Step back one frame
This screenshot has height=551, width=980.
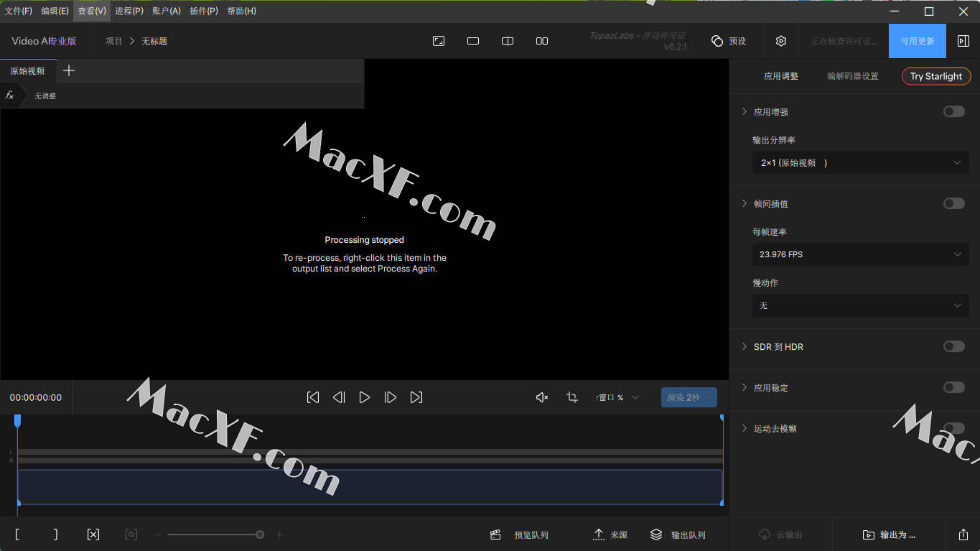(339, 397)
